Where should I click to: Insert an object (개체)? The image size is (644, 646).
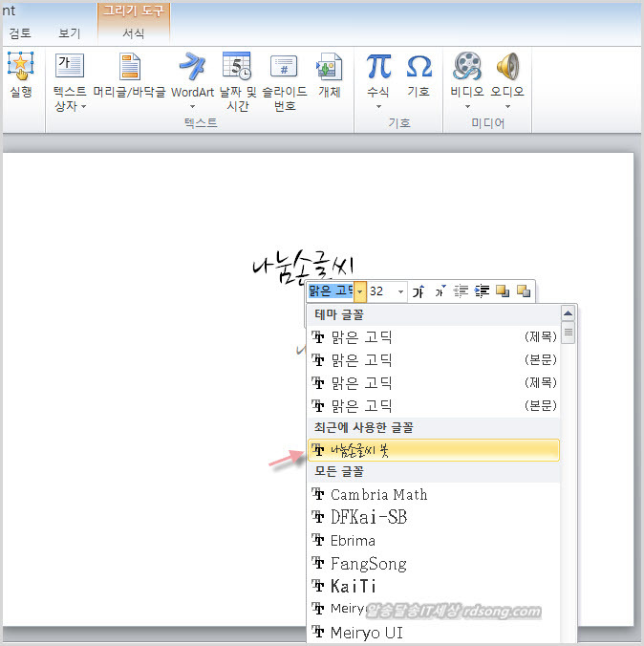[329, 67]
